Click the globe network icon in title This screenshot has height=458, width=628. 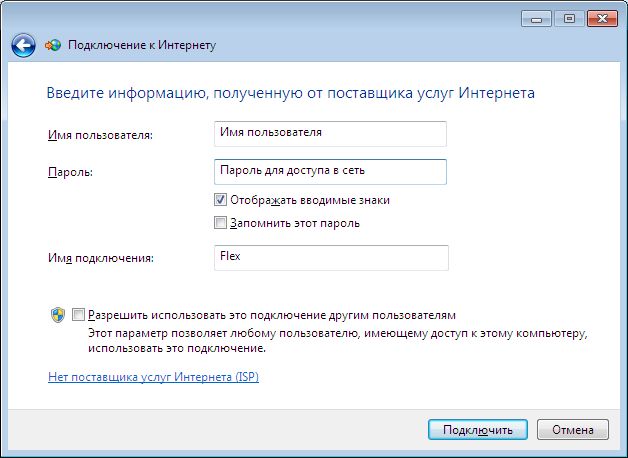pos(53,45)
